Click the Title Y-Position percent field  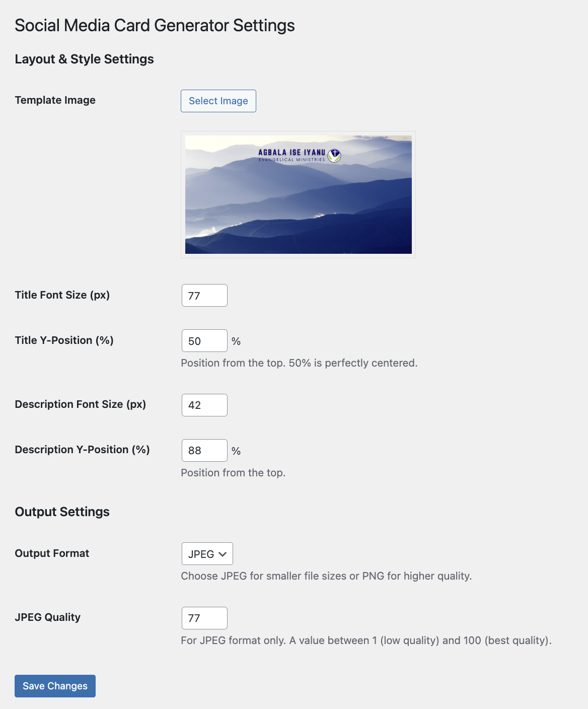(x=204, y=341)
